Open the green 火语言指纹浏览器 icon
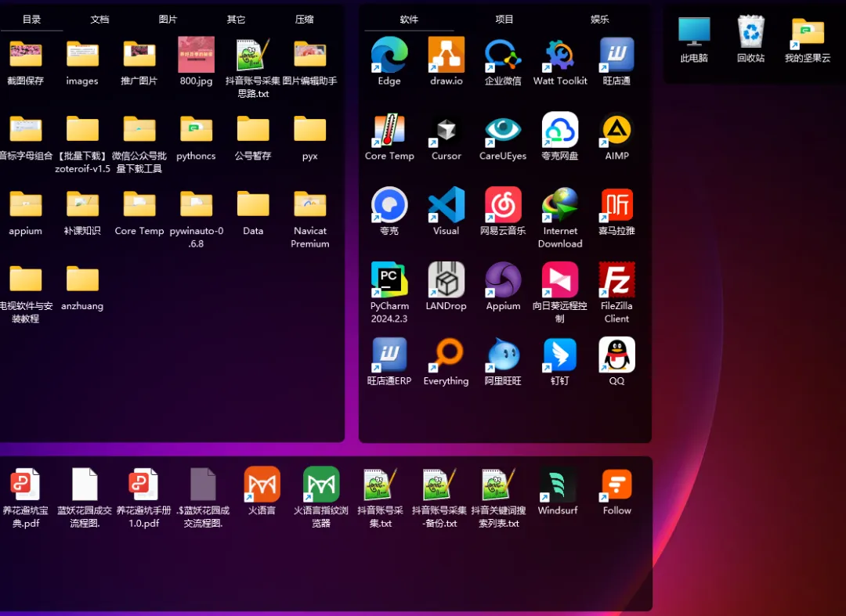This screenshot has height=616, width=846. click(321, 484)
